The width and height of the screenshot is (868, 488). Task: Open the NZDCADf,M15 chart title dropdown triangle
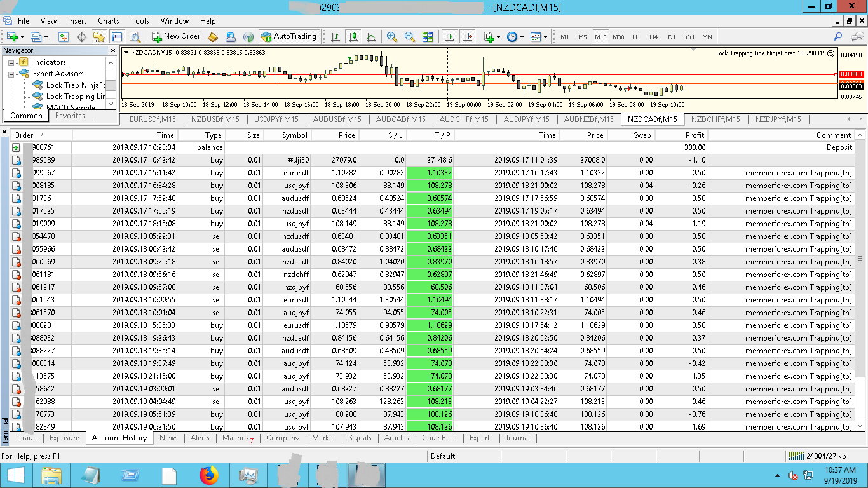[x=126, y=52]
